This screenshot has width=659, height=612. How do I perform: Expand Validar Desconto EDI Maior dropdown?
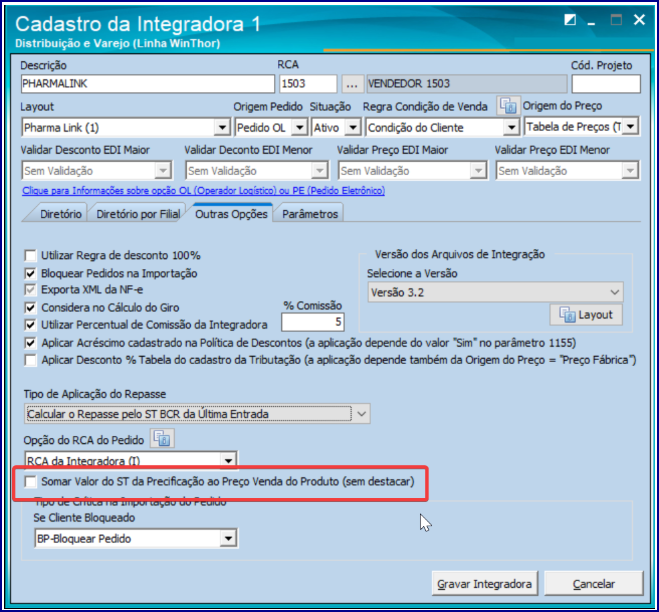(163, 171)
